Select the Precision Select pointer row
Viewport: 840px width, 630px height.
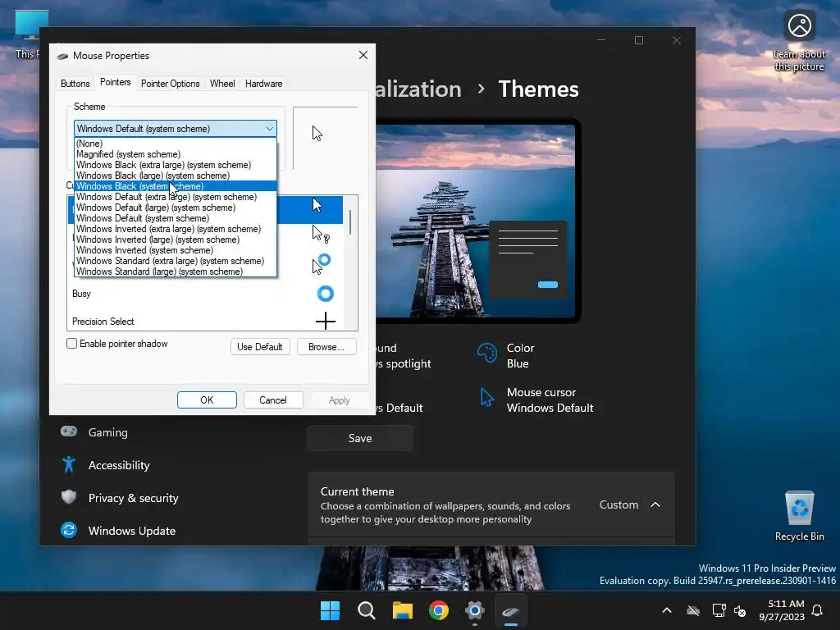(x=205, y=321)
